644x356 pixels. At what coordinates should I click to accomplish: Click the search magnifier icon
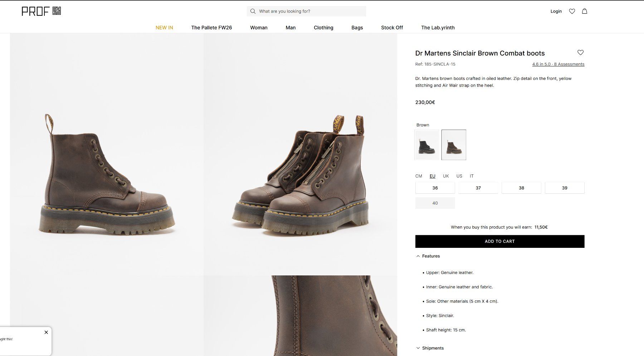(253, 11)
